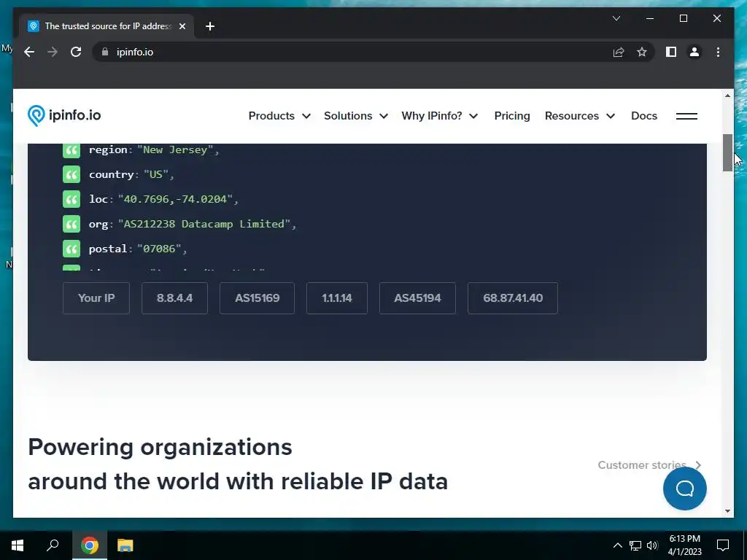Look up sample IP 68.87.41.40
This screenshot has width=747, height=560.
(x=513, y=298)
